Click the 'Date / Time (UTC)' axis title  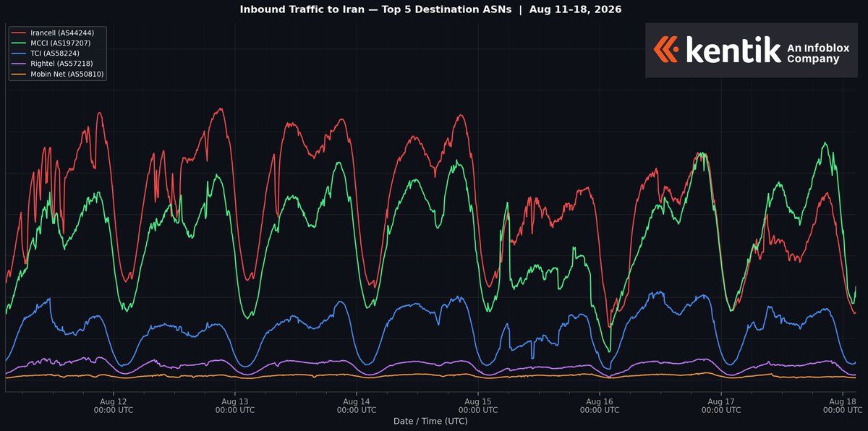coord(430,421)
